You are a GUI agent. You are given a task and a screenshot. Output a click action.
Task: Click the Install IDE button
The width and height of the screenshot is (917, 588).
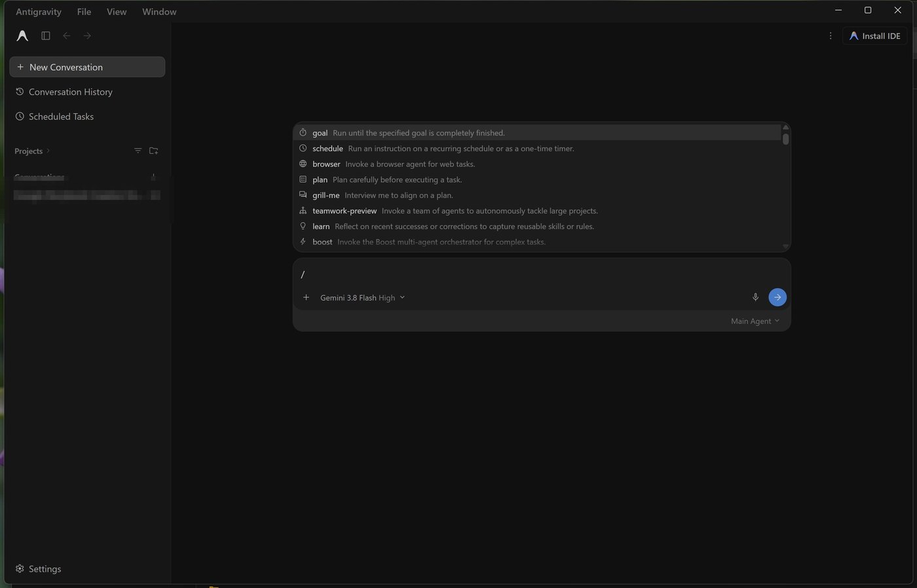point(874,36)
